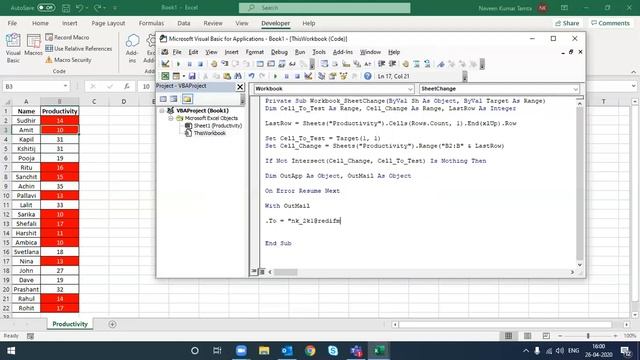Click Run Sub play icon in standard toolbar
Viewport: 640px width, 360px height.
coord(275,76)
